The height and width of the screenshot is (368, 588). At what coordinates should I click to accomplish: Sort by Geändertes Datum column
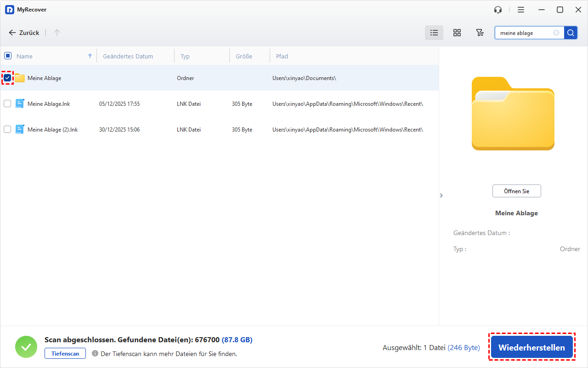pyautogui.click(x=128, y=56)
